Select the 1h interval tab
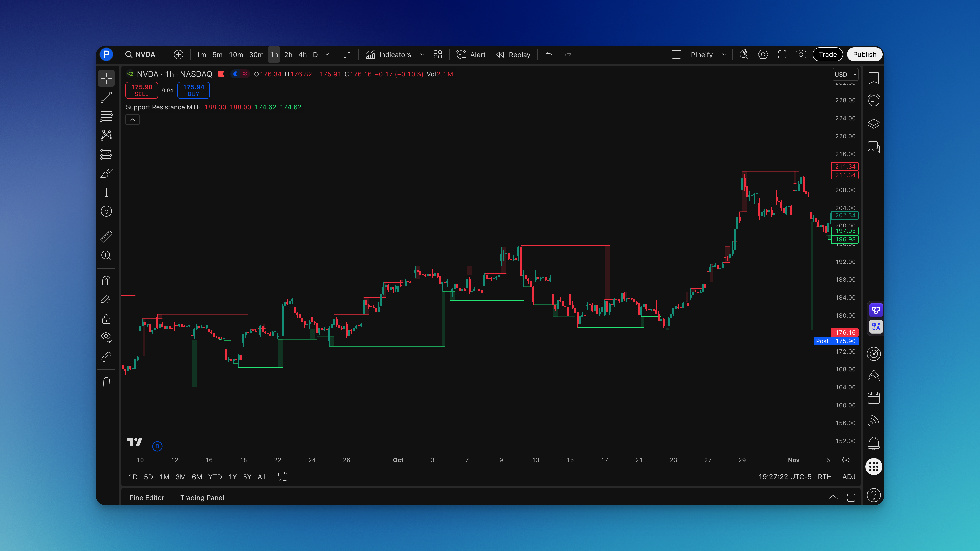The width and height of the screenshot is (980, 551). click(x=274, y=54)
